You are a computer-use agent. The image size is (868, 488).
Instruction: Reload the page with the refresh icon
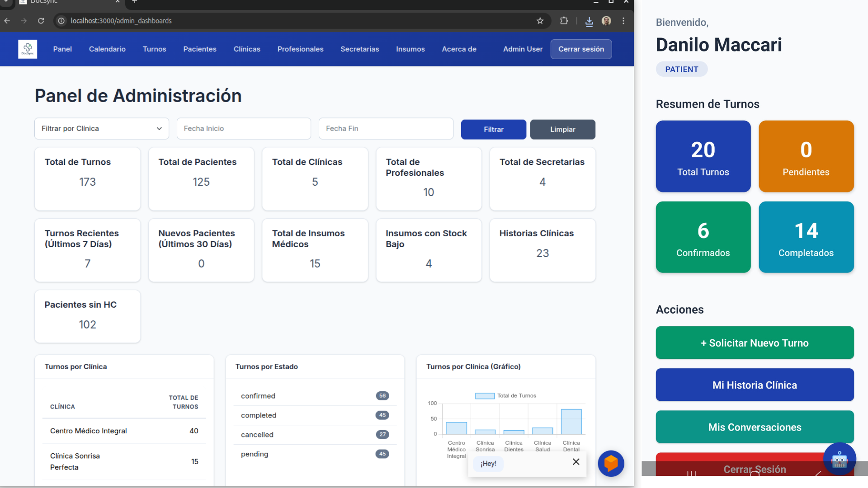click(x=41, y=21)
